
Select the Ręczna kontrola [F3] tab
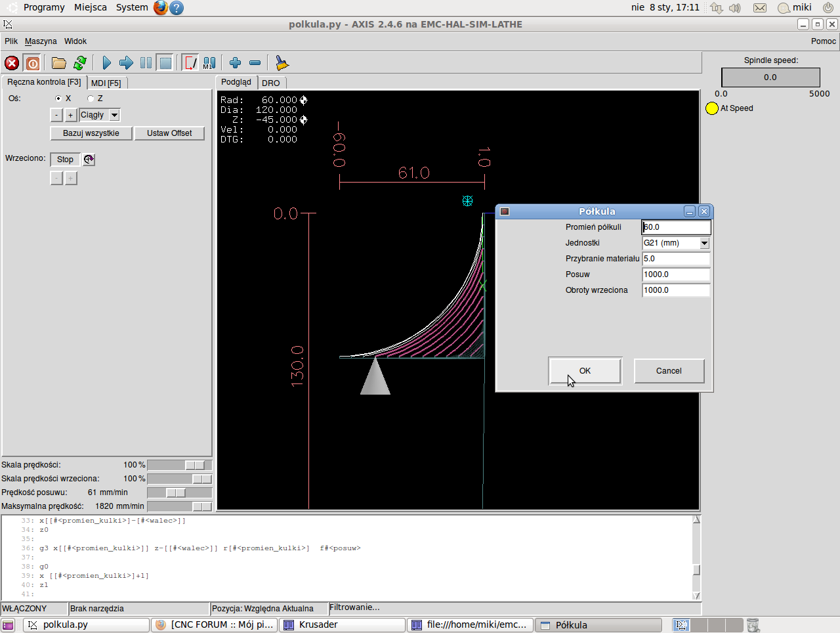(x=44, y=82)
